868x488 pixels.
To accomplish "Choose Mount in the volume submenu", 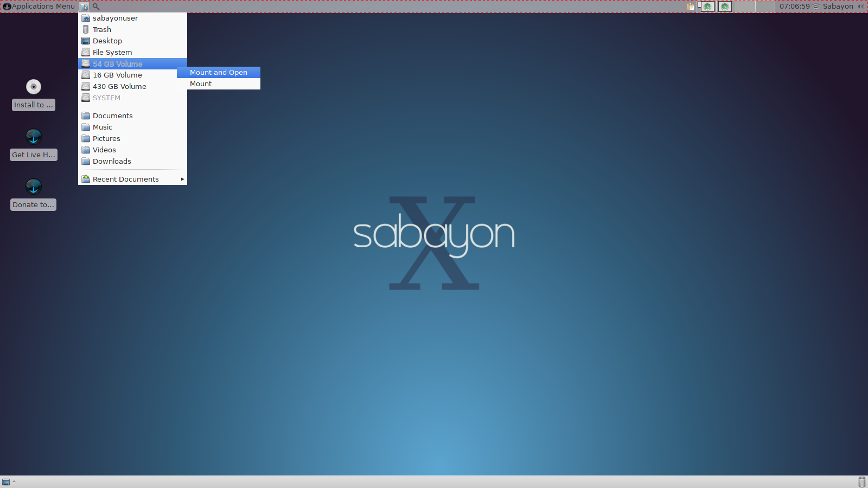I will click(x=219, y=84).
